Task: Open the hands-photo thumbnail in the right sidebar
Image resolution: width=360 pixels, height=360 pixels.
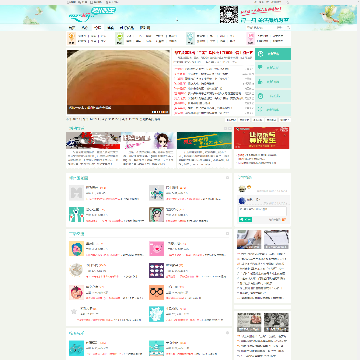Action: coord(249,239)
